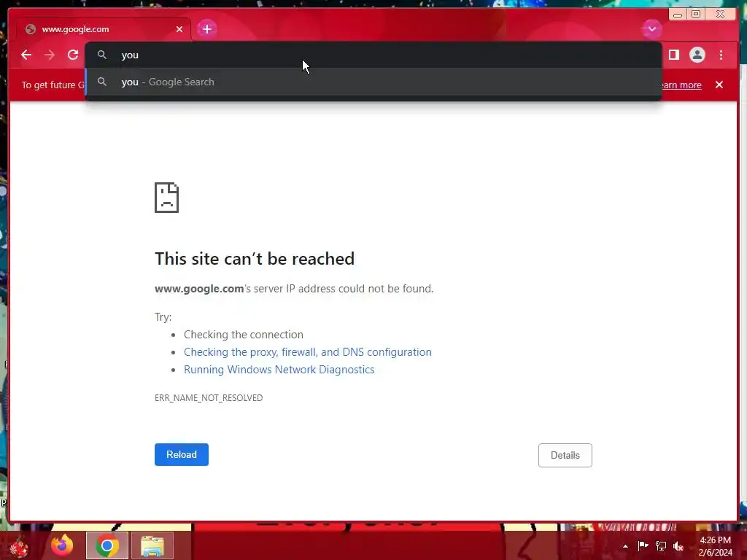This screenshot has height=560, width=747.
Task: Go back using the browser back arrow
Action: point(26,55)
